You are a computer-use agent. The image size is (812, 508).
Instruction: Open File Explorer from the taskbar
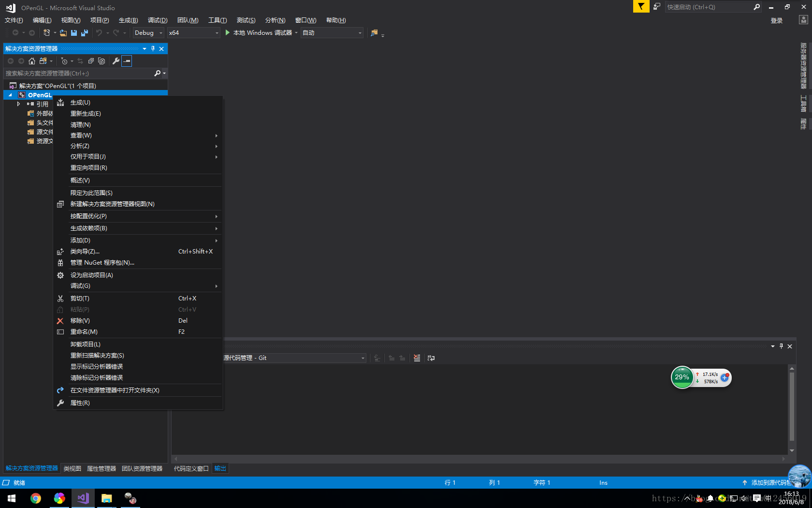107,498
